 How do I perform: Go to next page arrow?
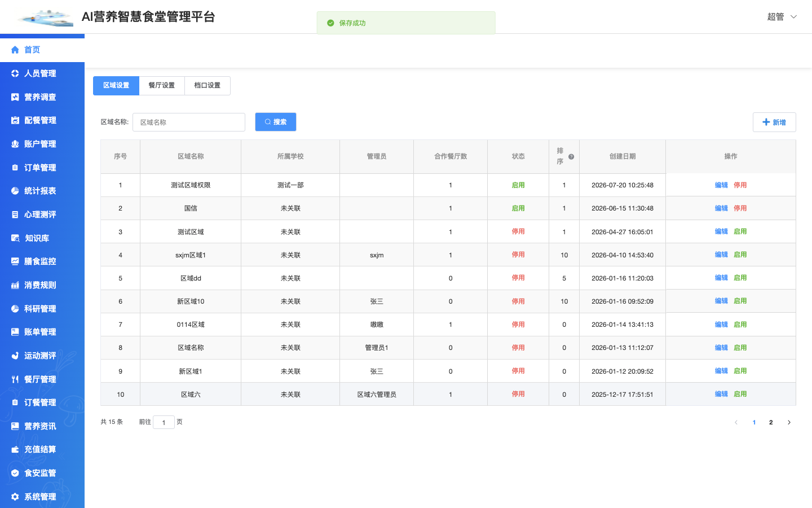(x=789, y=422)
